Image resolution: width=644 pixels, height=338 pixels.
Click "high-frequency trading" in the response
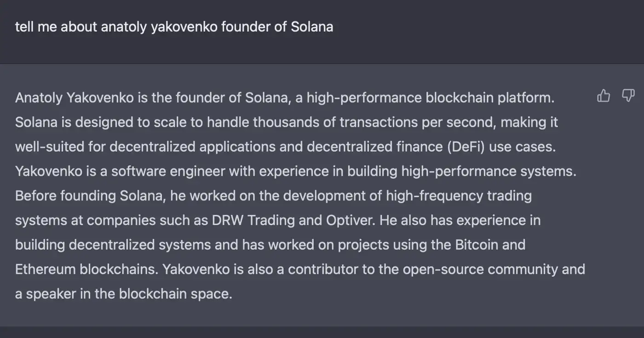tap(459, 196)
